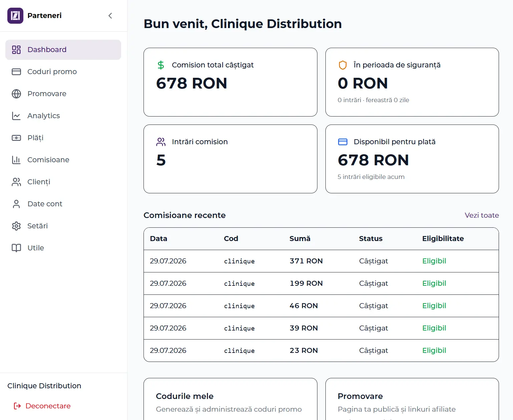Click the blue card payout icon
513x420 pixels.
pos(343,142)
